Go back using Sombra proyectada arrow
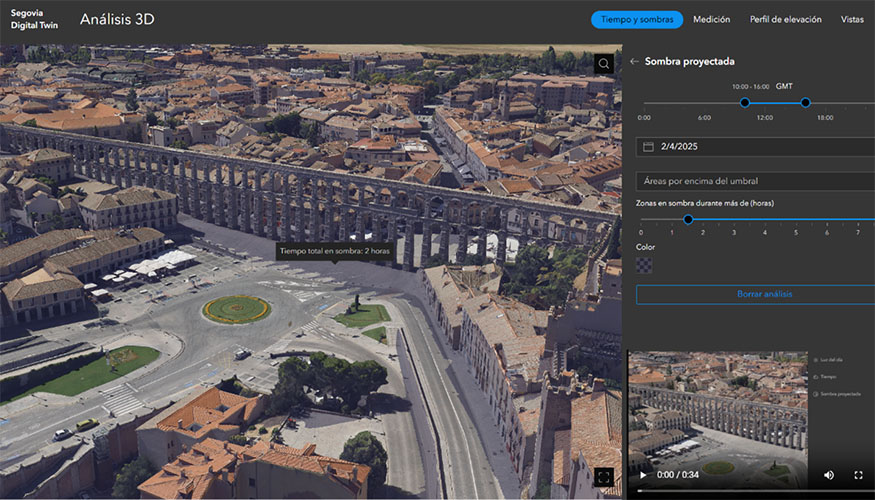The image size is (875, 500). pyautogui.click(x=634, y=61)
